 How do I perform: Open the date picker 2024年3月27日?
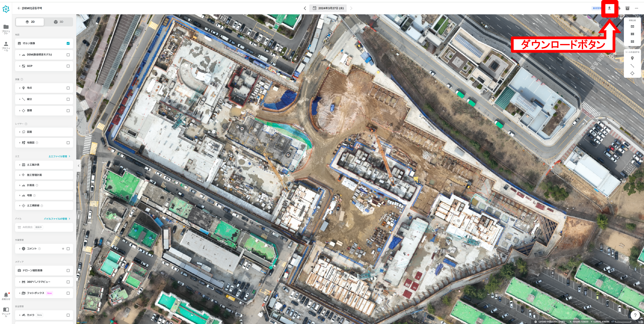pyautogui.click(x=328, y=8)
